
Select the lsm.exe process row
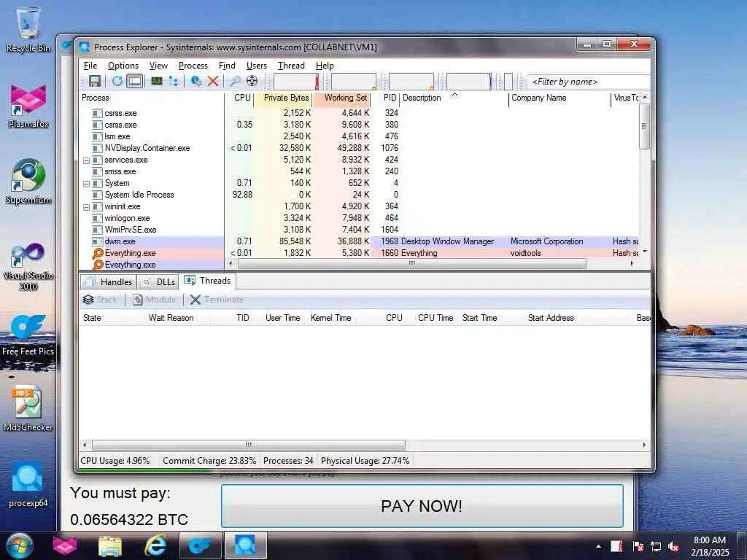pyautogui.click(x=359, y=136)
